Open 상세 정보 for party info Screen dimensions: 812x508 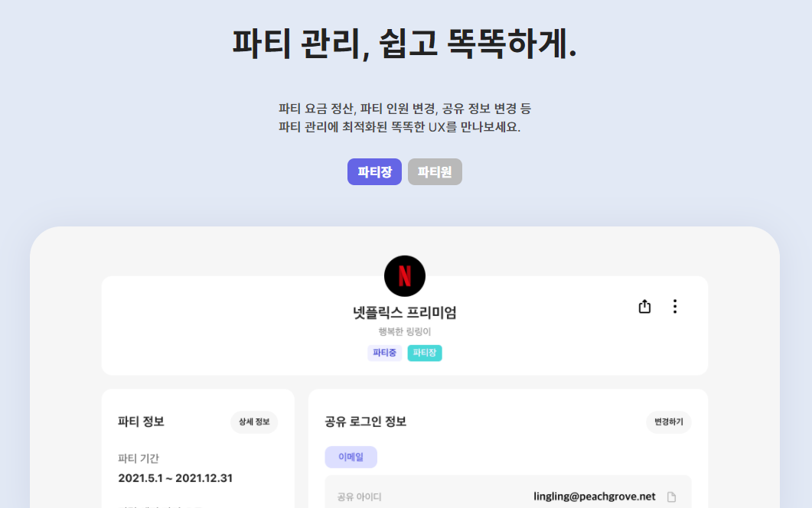pos(254,422)
